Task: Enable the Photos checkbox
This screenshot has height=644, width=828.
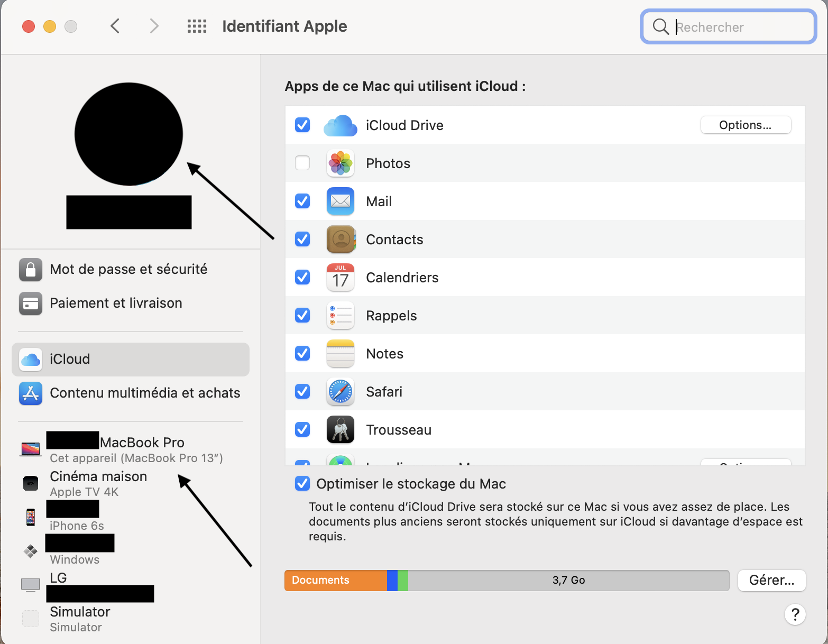Action: click(x=302, y=163)
